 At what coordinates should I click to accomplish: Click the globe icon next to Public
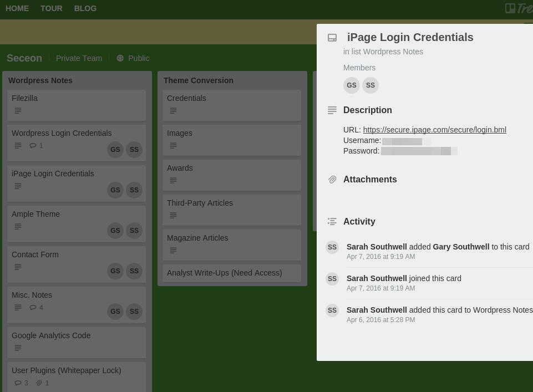coord(120,58)
